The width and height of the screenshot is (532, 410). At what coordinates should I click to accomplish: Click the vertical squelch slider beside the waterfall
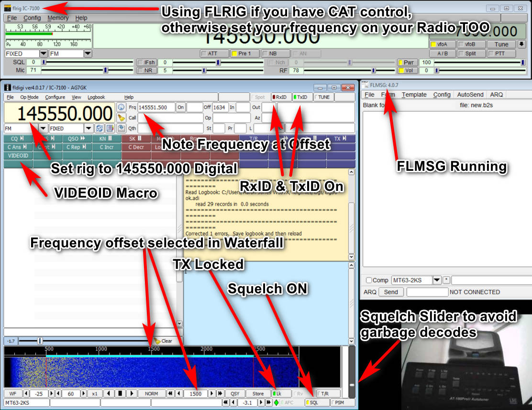352,372
